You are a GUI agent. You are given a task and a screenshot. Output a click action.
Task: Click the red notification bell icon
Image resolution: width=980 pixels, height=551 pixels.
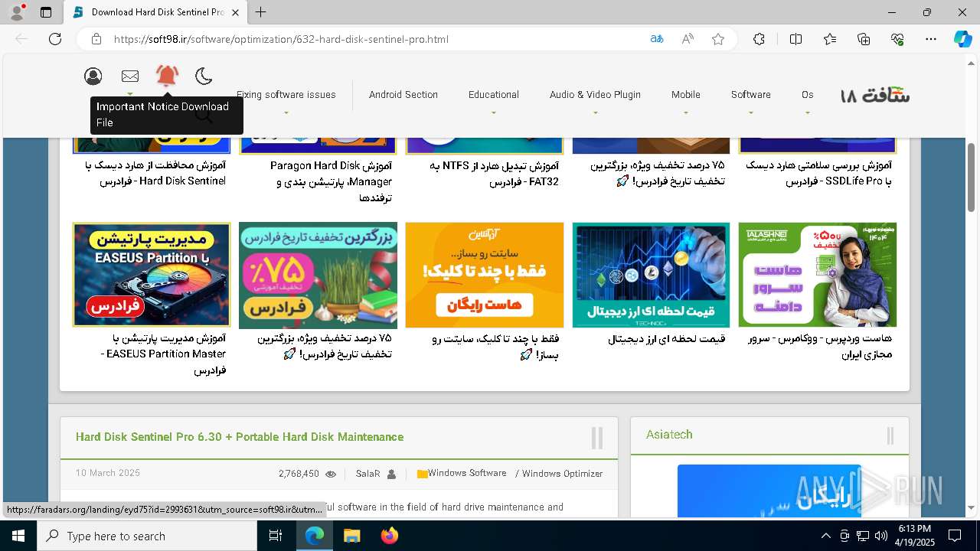click(167, 75)
